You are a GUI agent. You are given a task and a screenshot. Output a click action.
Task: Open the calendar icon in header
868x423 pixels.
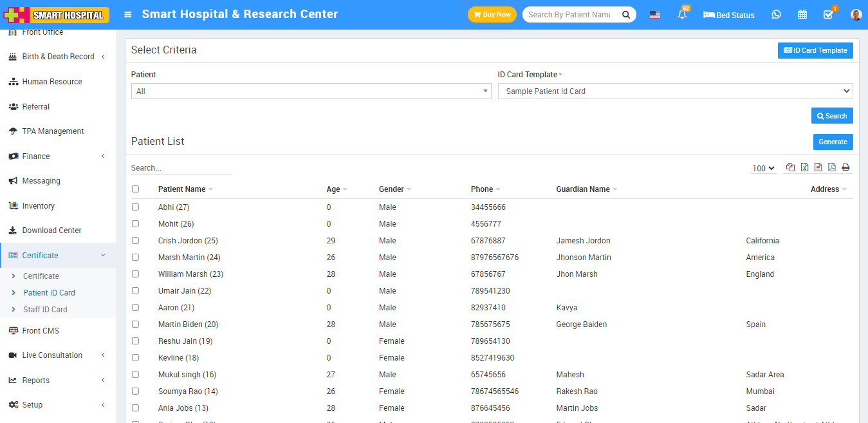802,15
